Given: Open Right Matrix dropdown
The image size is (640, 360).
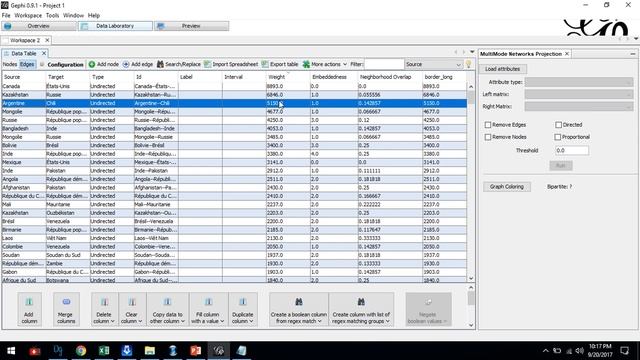Looking at the screenshot, I should pyautogui.click(x=579, y=107).
